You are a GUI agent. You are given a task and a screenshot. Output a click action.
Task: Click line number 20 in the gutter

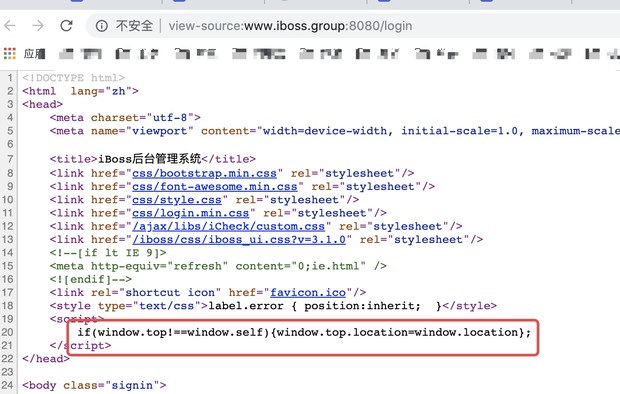tap(7, 332)
